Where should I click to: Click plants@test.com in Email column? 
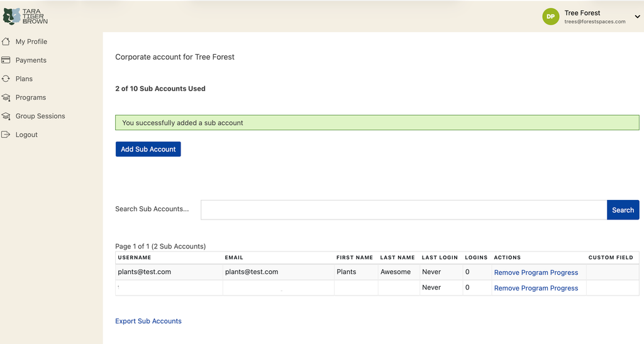pos(252,272)
